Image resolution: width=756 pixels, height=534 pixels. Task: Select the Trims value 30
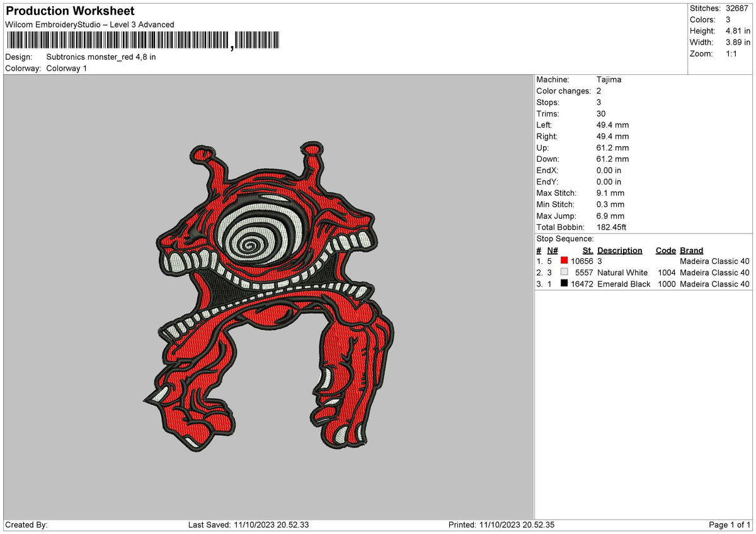coord(601,114)
